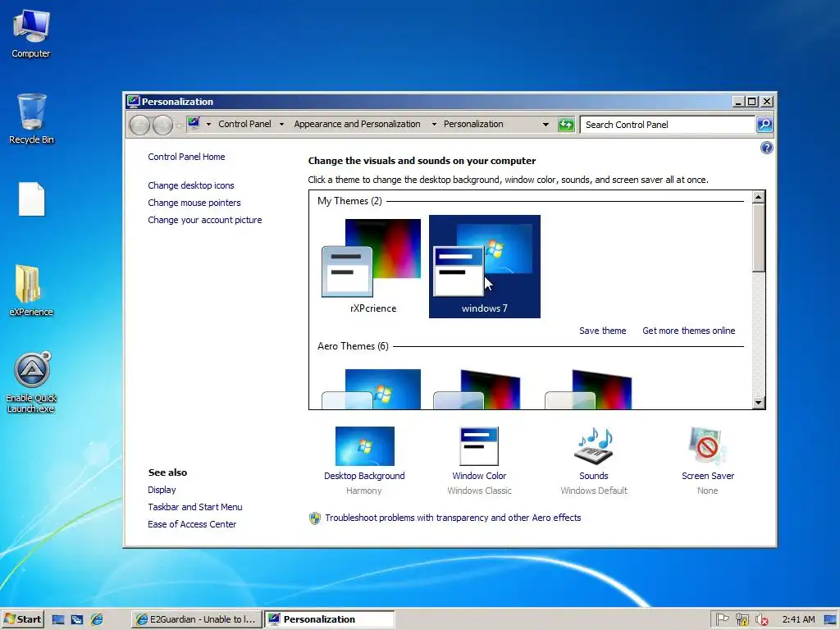The image size is (840, 630).
Task: Select the Recycle Bin desktop icon
Action: coord(31,119)
